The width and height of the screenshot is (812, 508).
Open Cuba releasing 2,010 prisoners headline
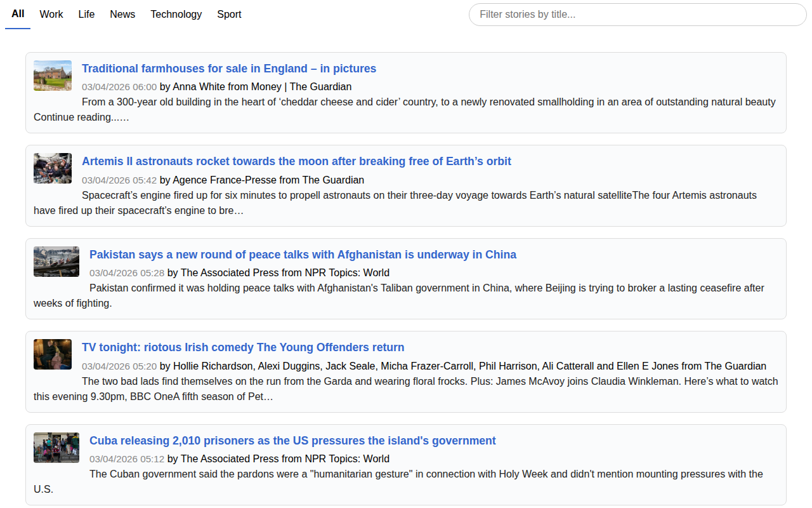pos(292,441)
